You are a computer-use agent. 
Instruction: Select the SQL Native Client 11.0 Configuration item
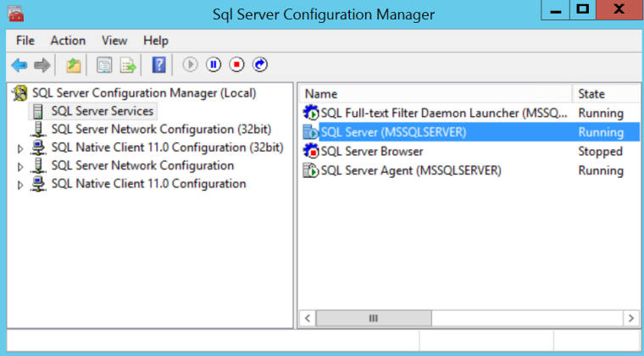[x=148, y=184]
